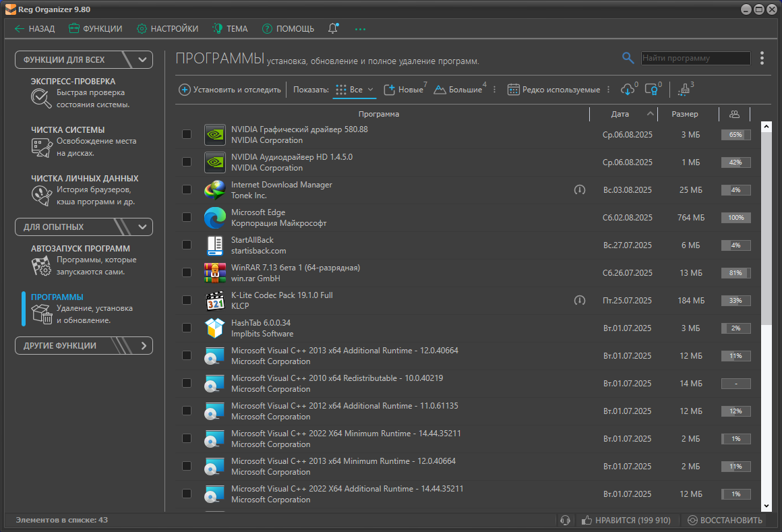Sort by Программа column header

coord(379,114)
